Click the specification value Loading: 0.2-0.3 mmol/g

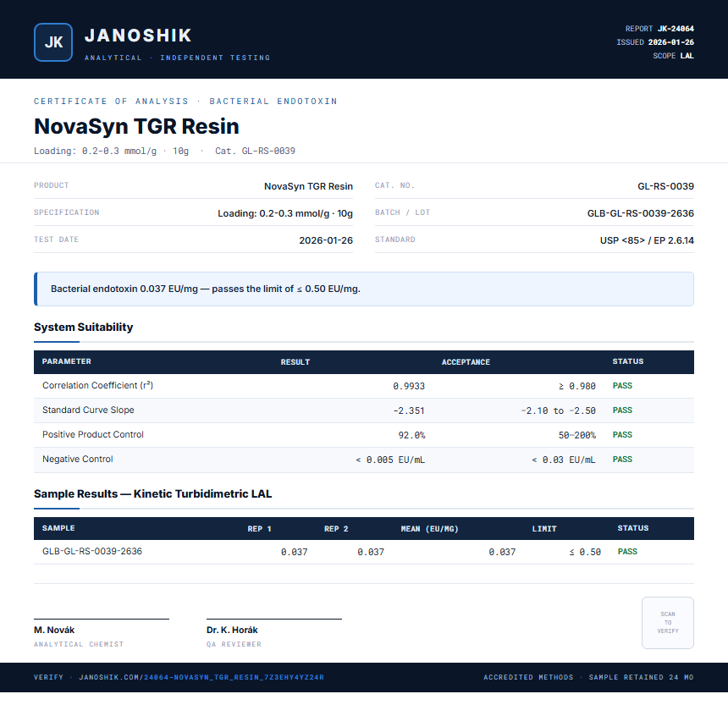tap(285, 213)
